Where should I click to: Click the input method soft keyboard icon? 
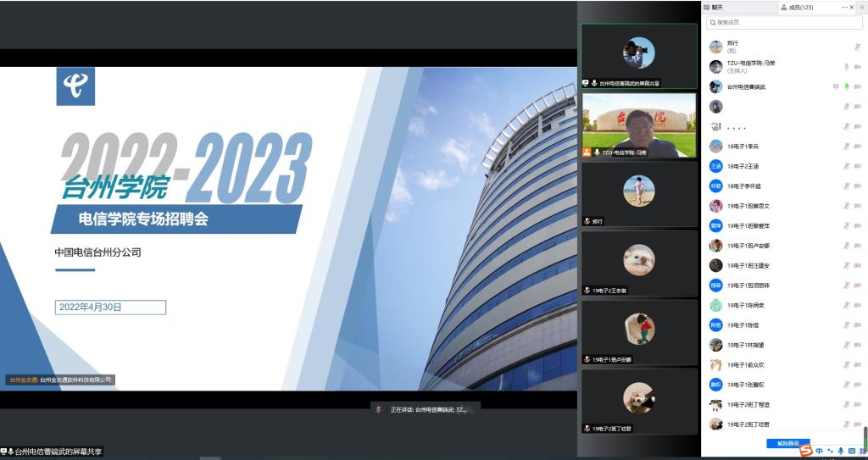point(851,451)
